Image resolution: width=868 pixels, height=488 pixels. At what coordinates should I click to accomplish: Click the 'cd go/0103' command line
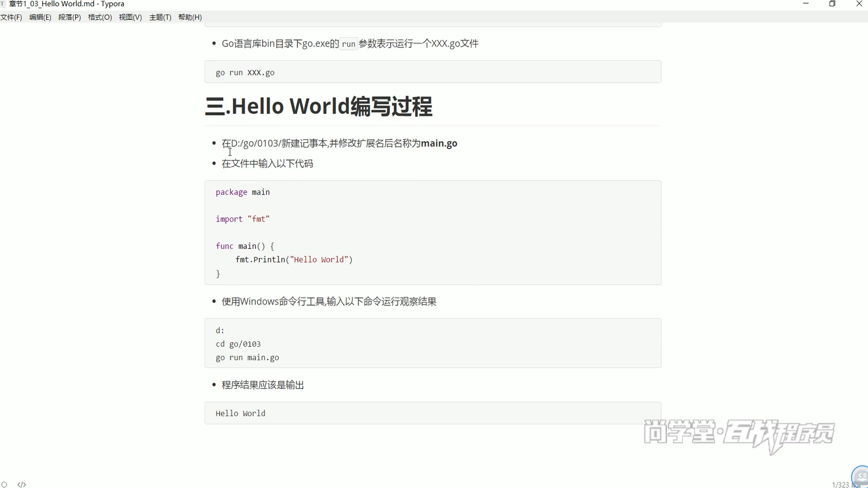point(238,344)
